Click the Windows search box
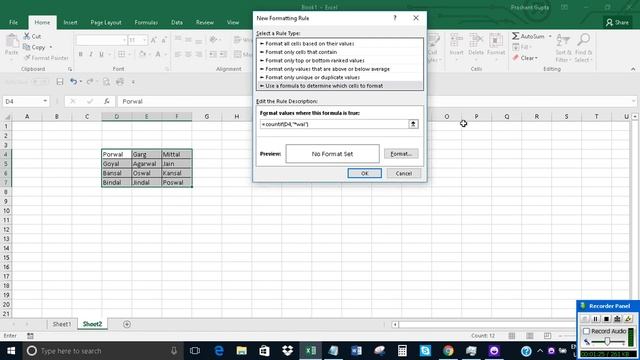Viewport: 640px width, 360px height. tap(102, 351)
